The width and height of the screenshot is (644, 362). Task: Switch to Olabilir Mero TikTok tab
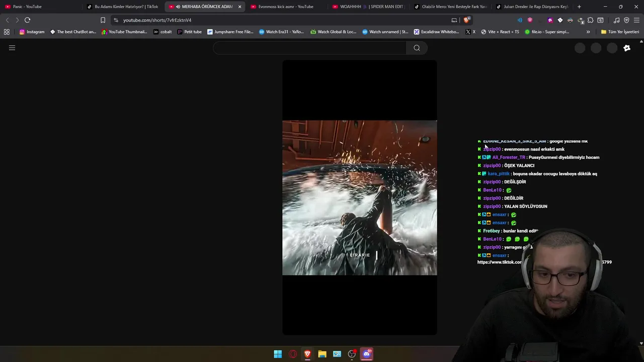pos(451,7)
